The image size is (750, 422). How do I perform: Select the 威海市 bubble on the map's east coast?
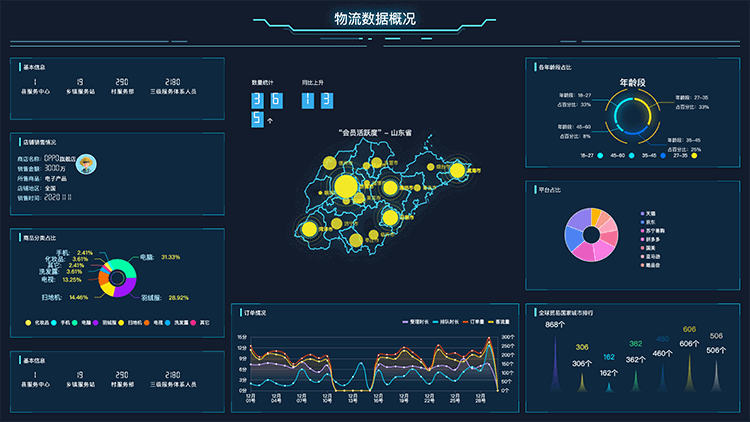coord(458,170)
